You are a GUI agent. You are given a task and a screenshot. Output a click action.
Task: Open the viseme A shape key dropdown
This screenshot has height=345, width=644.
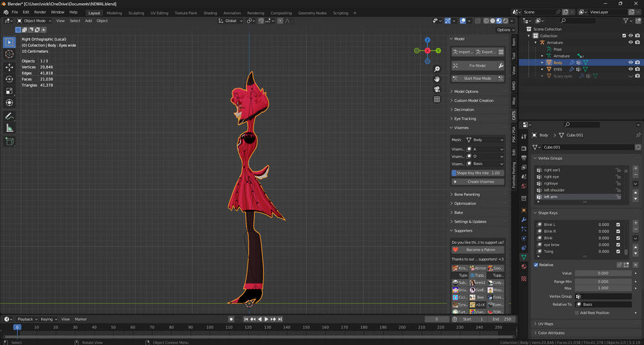[484, 149]
